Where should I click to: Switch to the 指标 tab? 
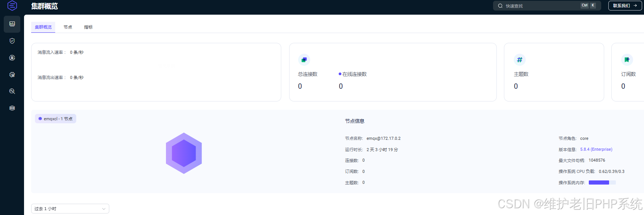pyautogui.click(x=88, y=27)
